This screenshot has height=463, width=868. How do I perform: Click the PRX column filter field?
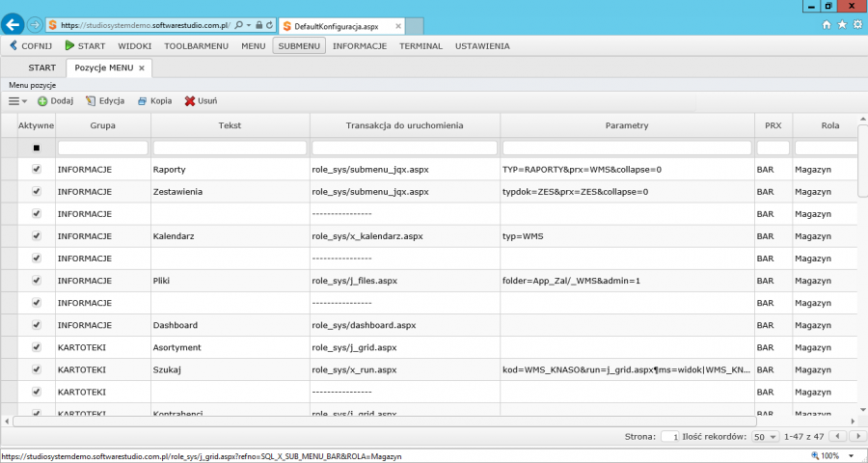pos(773,148)
